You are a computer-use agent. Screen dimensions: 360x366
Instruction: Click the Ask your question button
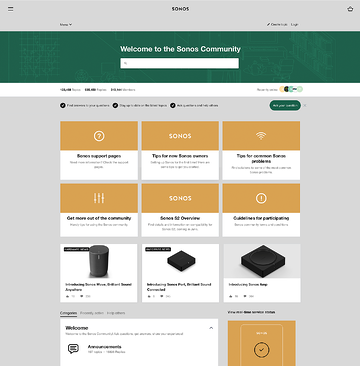pyautogui.click(x=285, y=105)
